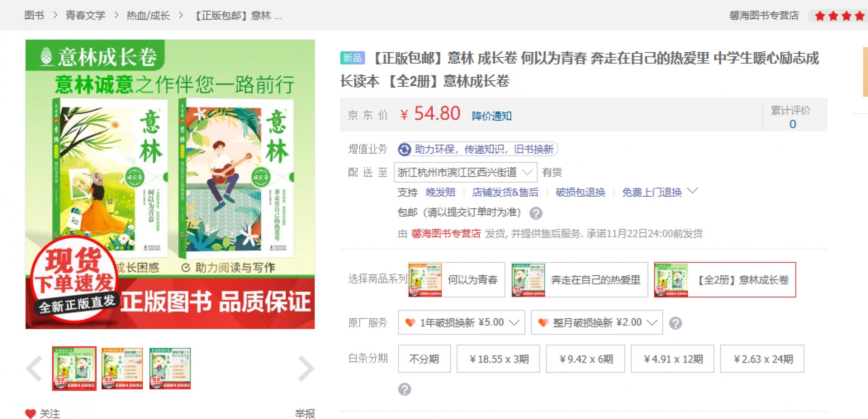Select ¥18.55 x 3期 installment option
Image resolution: width=868 pixels, height=419 pixels.
(x=498, y=359)
